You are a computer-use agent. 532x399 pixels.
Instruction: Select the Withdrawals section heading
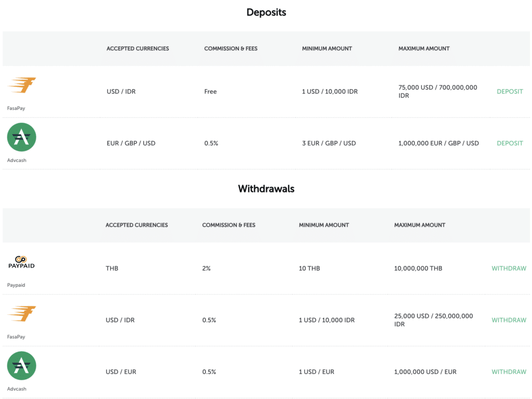266,189
